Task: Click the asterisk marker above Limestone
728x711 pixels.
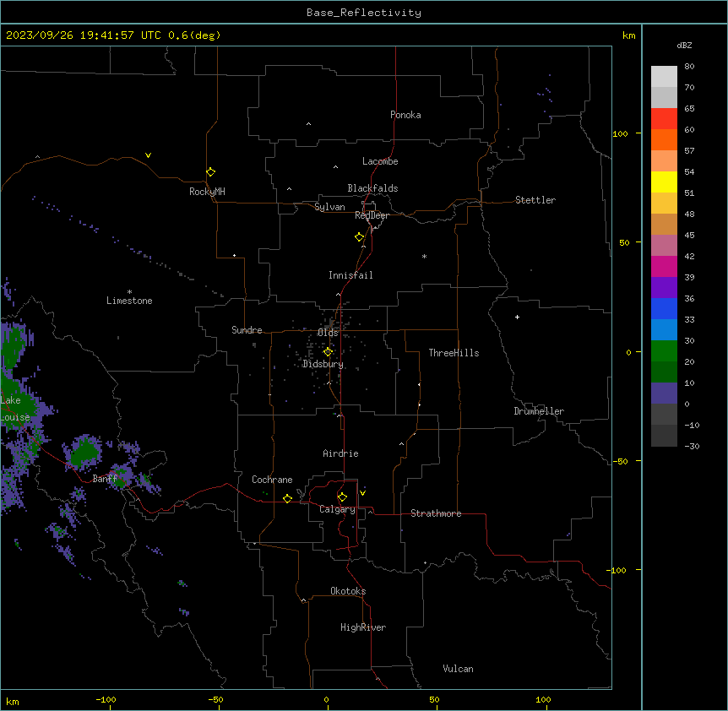Action: pos(129,292)
